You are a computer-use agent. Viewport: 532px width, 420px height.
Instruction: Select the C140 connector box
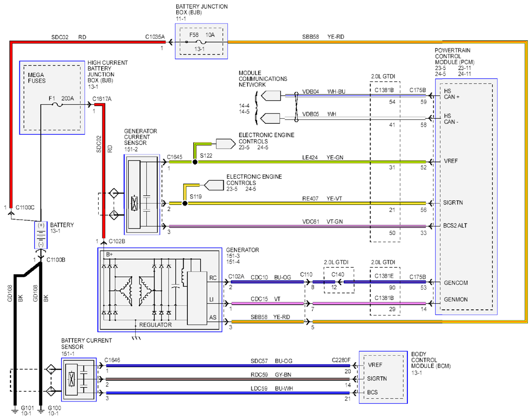pos(339,280)
